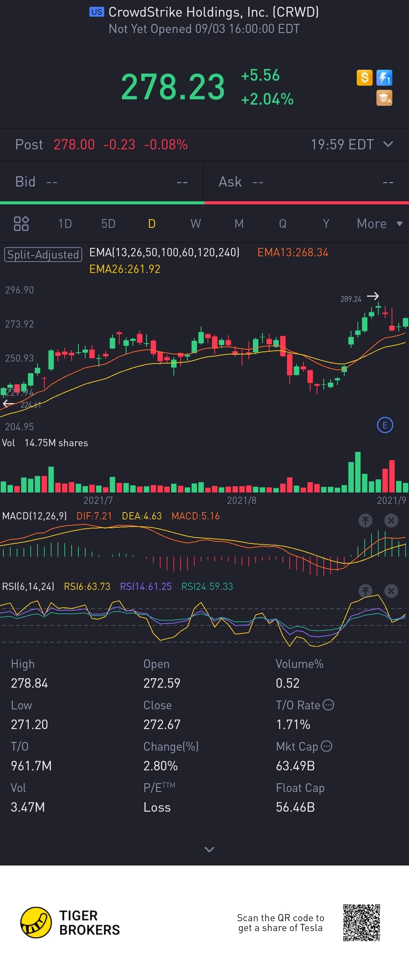Tap the P/E TTM Loss value
The height and width of the screenshot is (980, 409).
point(157,807)
